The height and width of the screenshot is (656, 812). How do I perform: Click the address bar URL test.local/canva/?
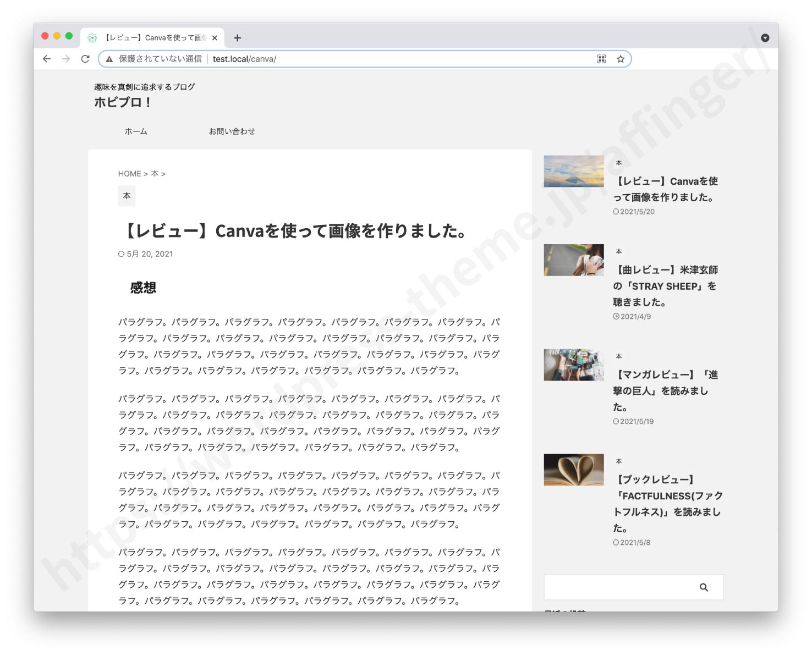click(x=244, y=59)
